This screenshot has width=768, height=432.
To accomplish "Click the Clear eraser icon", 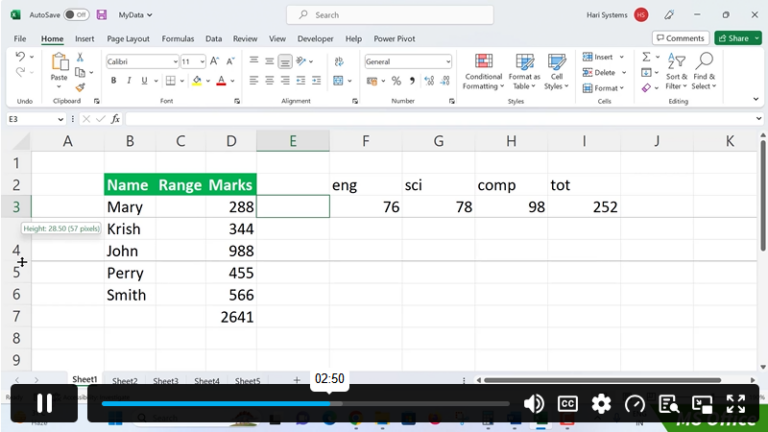I will tap(646, 88).
